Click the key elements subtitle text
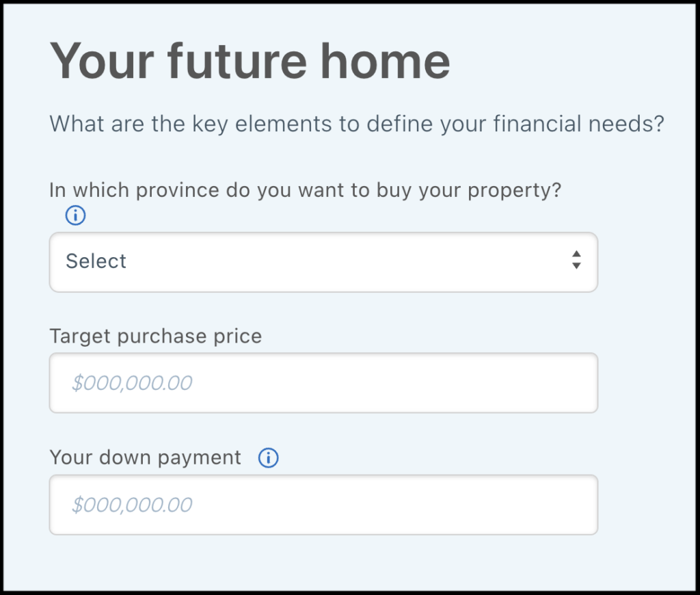The height and width of the screenshot is (595, 700). click(356, 125)
